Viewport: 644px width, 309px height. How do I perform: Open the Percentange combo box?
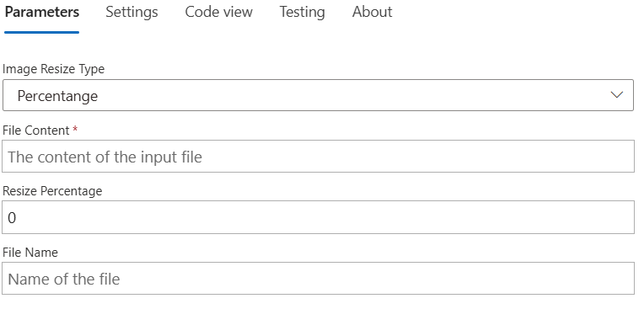coord(318,95)
